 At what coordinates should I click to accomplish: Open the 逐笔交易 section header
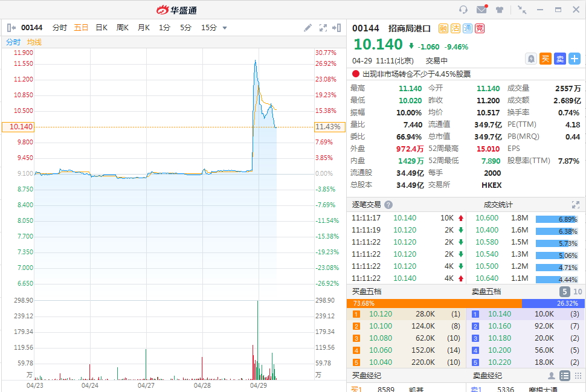[x=366, y=204]
